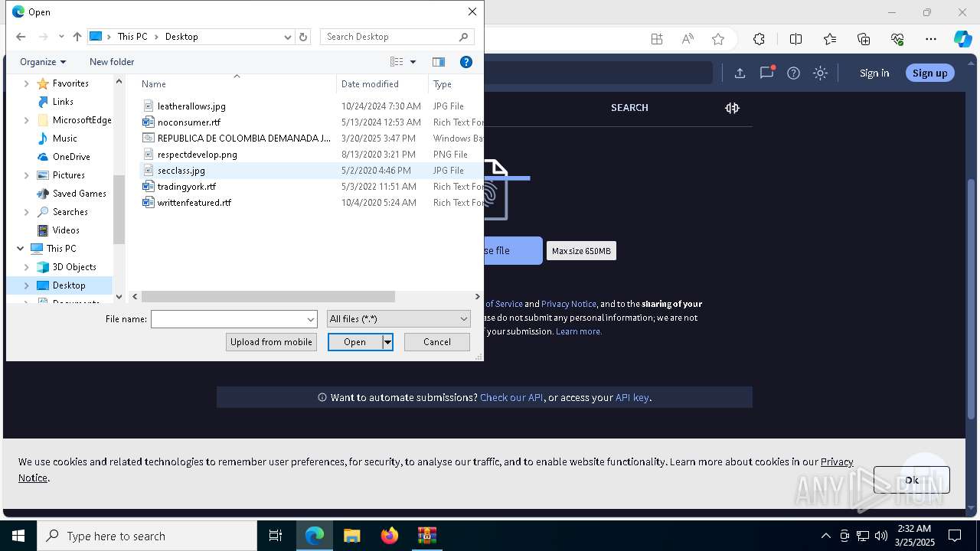Select Links in navigation tree

tap(63, 102)
